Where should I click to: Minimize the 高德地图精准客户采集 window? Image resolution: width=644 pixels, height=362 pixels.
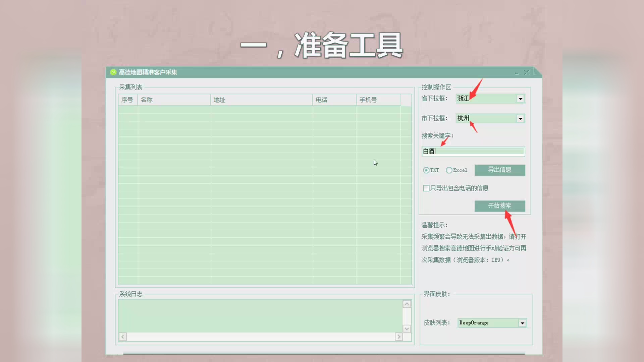tap(517, 72)
